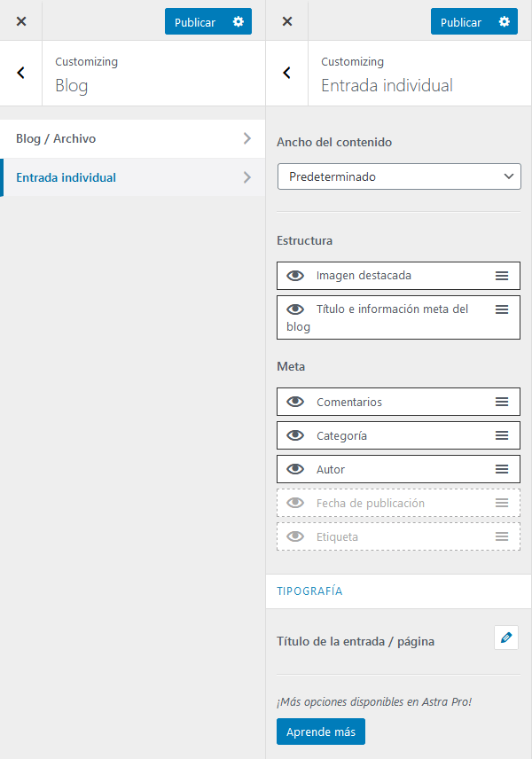Click the drag handle on Autor row
This screenshot has height=759, width=532.
502,469
